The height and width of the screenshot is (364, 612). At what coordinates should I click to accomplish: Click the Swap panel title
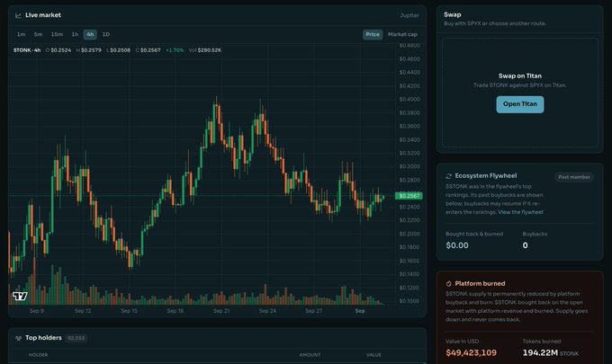pos(453,14)
